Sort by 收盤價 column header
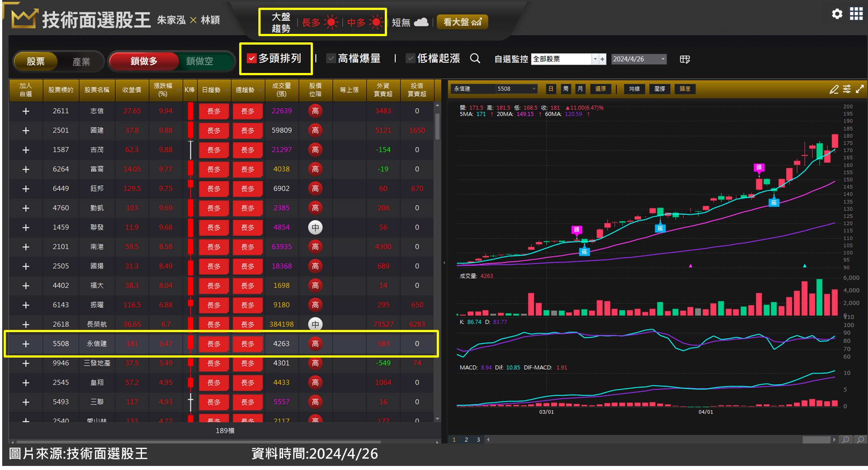 [132, 90]
